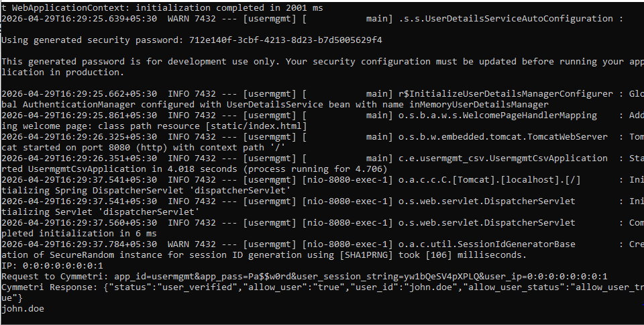Click the WelcomePageHandlerMapping logger name
This screenshot has width=644, height=325.
(497, 115)
